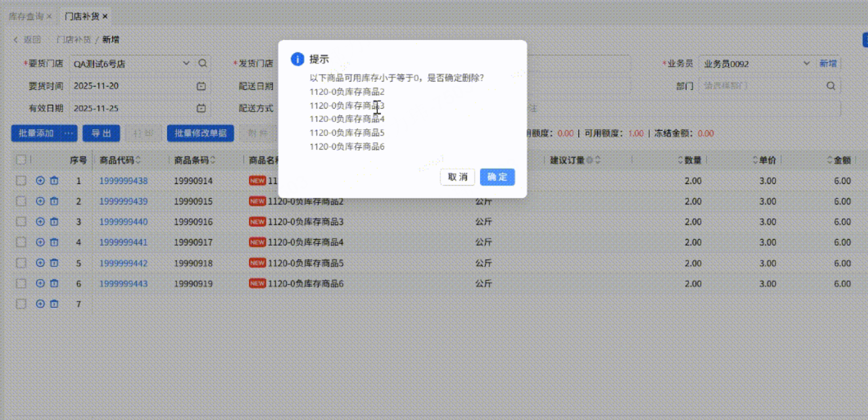This screenshot has width=868, height=420.
Task: Open product code link 1999999440
Action: point(124,222)
